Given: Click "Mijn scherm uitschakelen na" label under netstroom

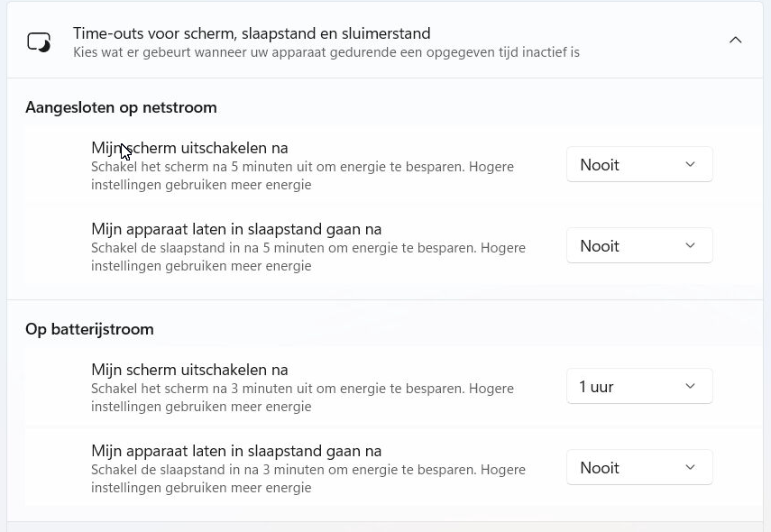Looking at the screenshot, I should point(189,148).
